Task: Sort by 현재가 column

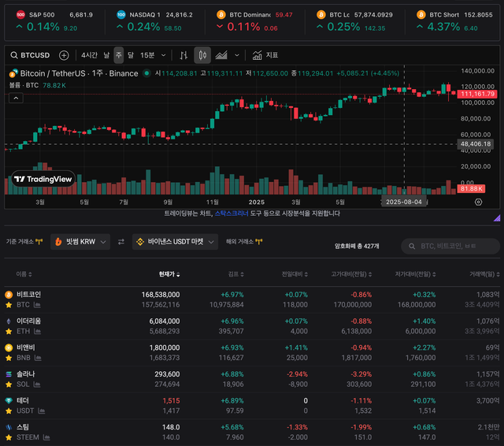Action: (169, 274)
